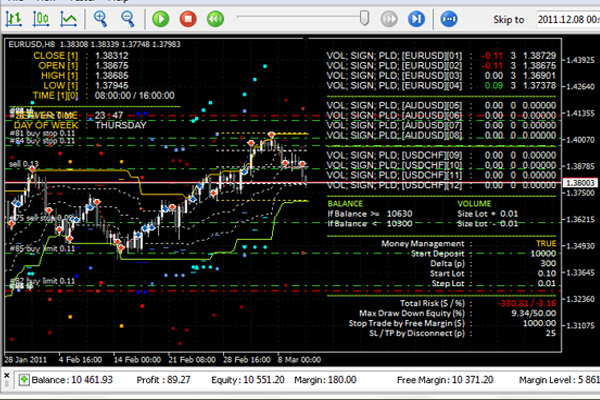Image resolution: width=600 pixels, height=400 pixels.
Task: Click the blue icon left of Skip to
Action: coord(448,18)
